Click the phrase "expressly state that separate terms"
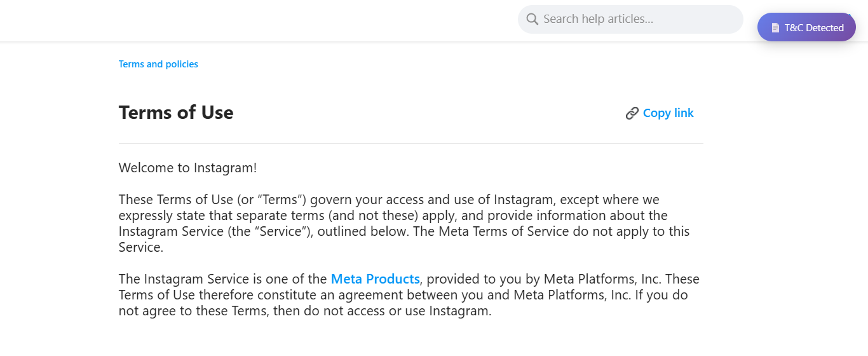This screenshot has height=356, width=868. coord(222,216)
